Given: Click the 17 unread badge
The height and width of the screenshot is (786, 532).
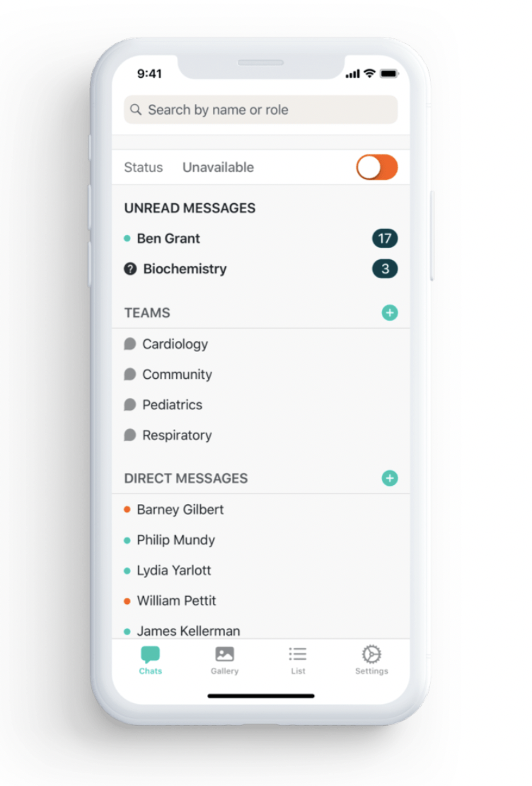Looking at the screenshot, I should [385, 239].
